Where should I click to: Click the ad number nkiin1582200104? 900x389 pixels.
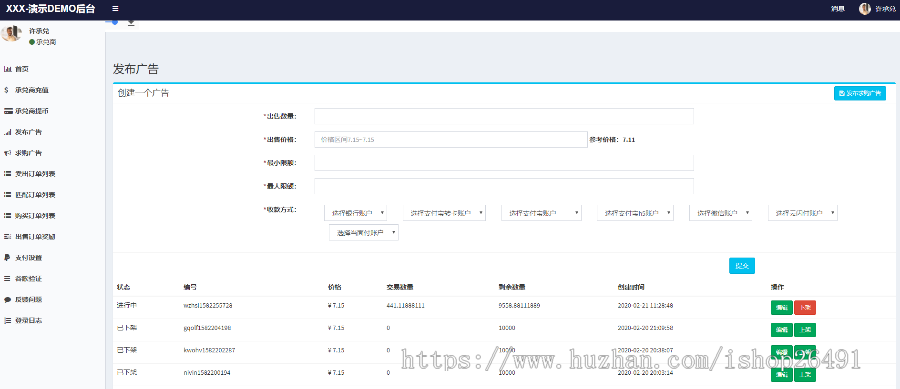(207, 372)
